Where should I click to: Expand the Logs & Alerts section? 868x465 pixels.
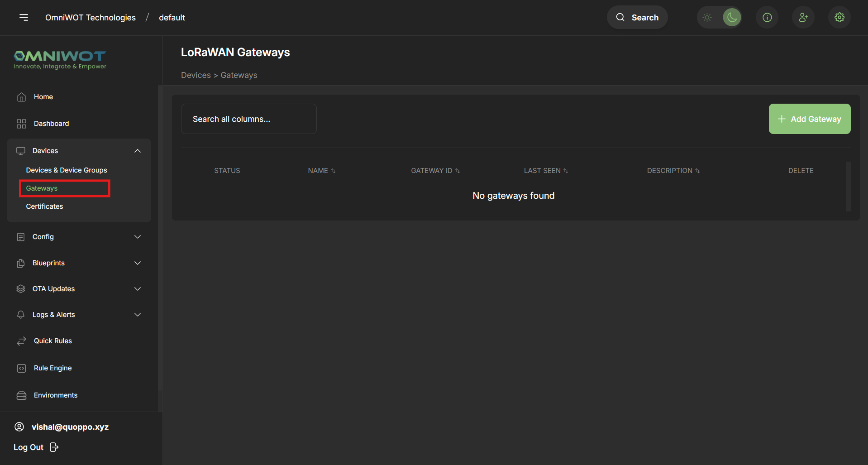coord(137,315)
